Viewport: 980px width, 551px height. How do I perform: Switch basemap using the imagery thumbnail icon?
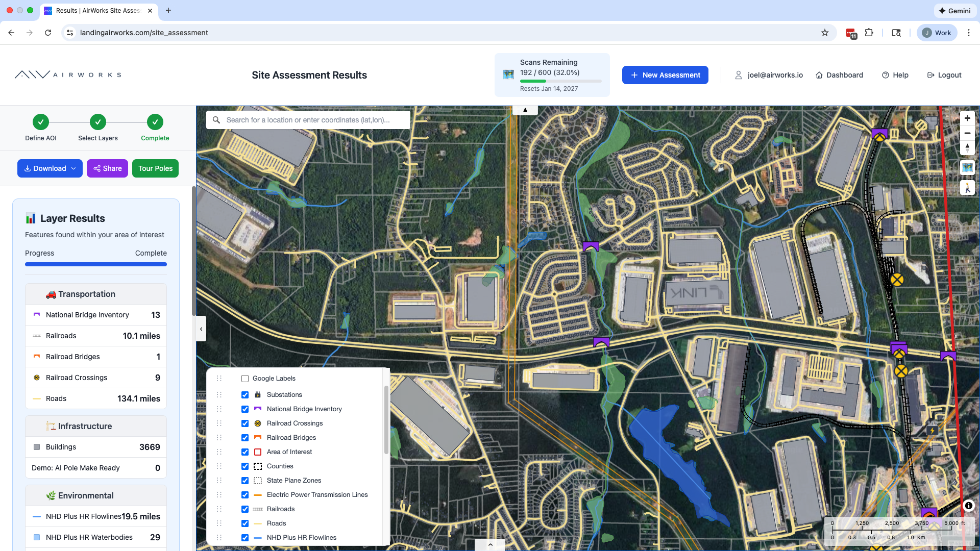[x=967, y=167]
